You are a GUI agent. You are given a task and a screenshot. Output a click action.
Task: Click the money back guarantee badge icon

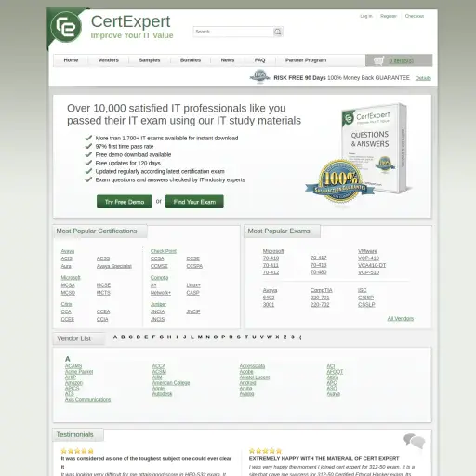pos(259,77)
